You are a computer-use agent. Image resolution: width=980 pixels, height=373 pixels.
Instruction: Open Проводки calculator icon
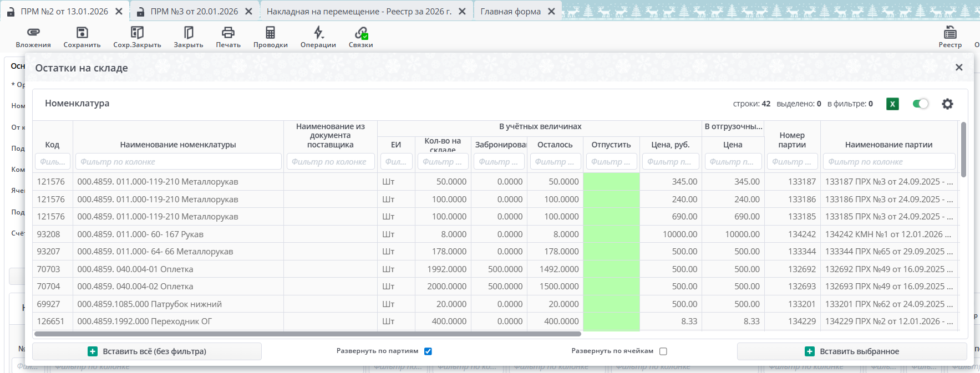click(x=270, y=33)
